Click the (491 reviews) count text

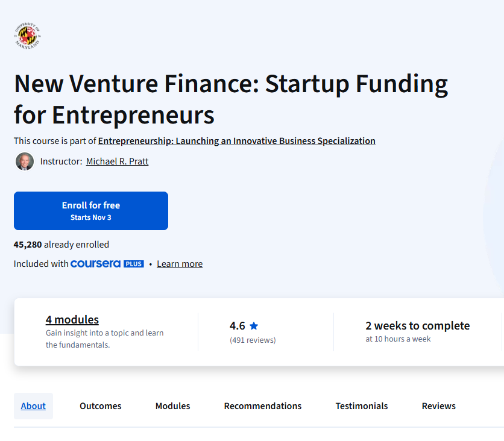253,340
